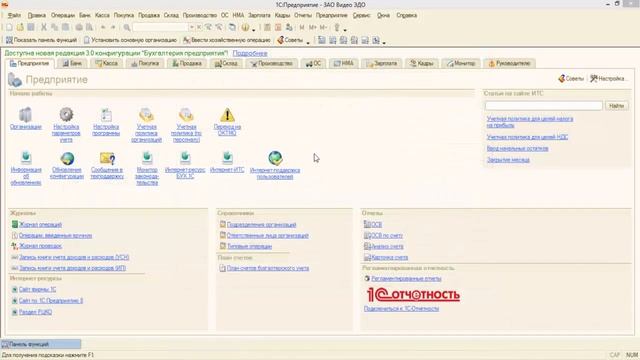Open Настройка at panel top right

607,78
